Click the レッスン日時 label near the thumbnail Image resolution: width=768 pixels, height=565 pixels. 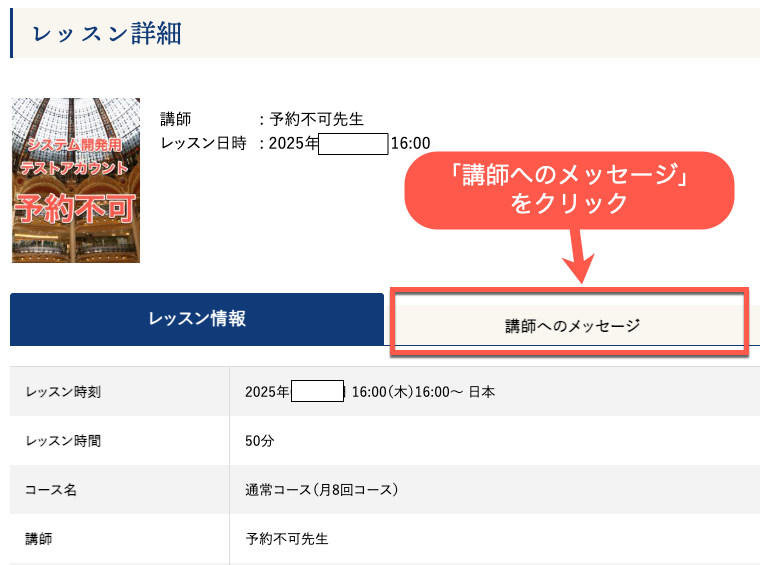[x=203, y=143]
